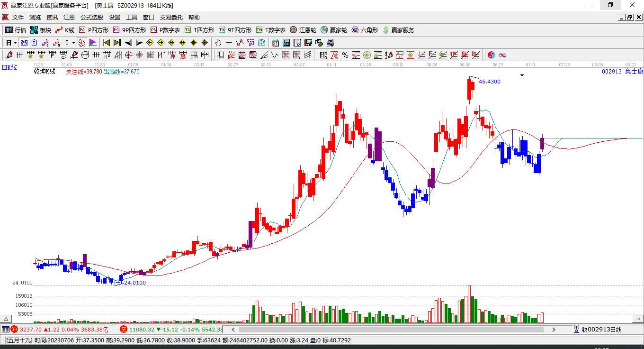Step forward with the black right arrow

tap(139, 43)
